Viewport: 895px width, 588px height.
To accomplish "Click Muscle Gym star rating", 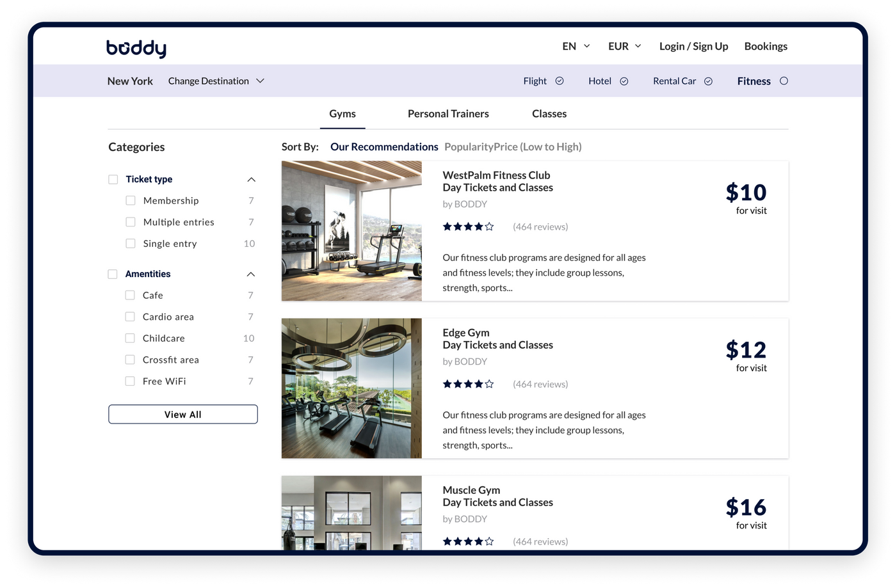I will (469, 541).
